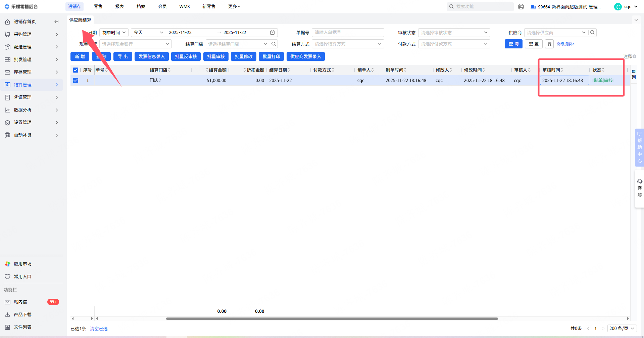Click the 注释 help icon
The width and height of the screenshot is (644, 338).
pyautogui.click(x=634, y=56)
